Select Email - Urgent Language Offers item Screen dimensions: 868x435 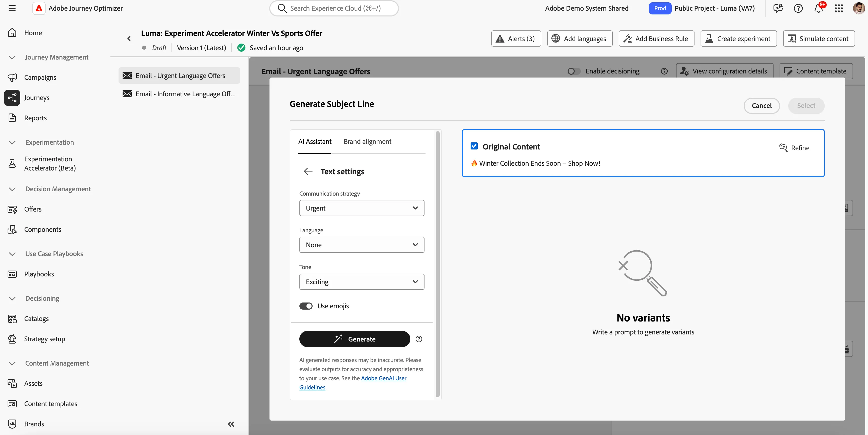(179, 76)
